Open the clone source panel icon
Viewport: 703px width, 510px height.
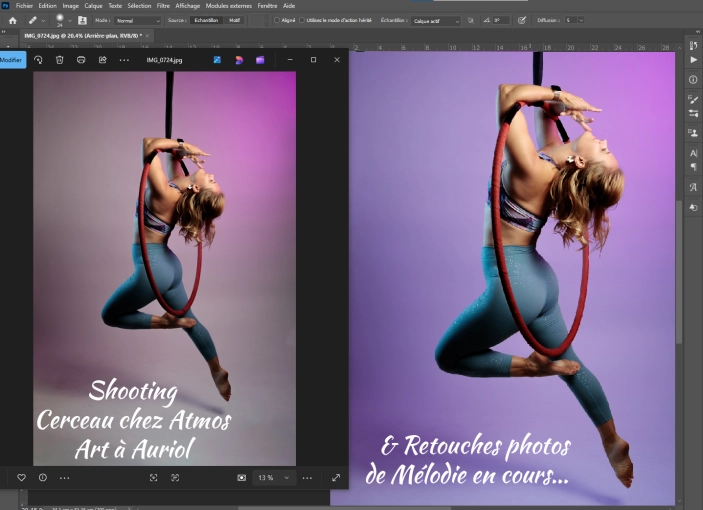click(82, 21)
